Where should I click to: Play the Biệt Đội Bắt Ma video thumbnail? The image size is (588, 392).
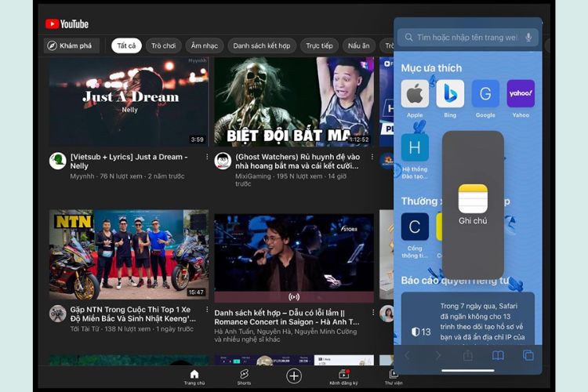click(294, 101)
